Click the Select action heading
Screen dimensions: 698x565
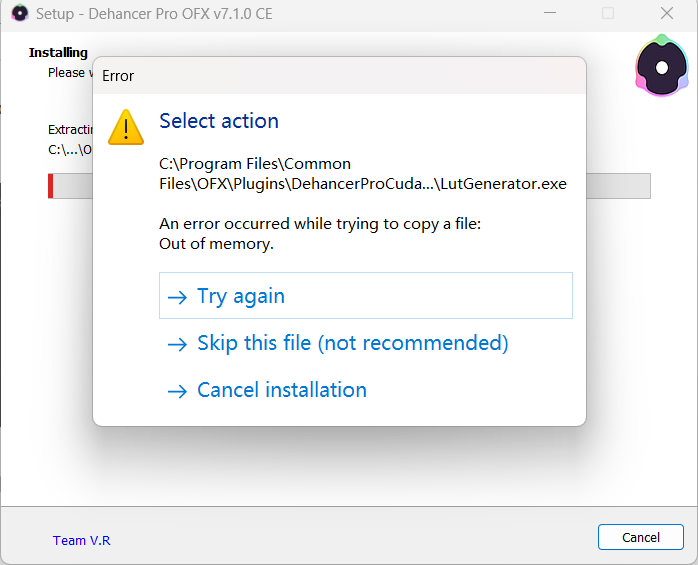[219, 121]
